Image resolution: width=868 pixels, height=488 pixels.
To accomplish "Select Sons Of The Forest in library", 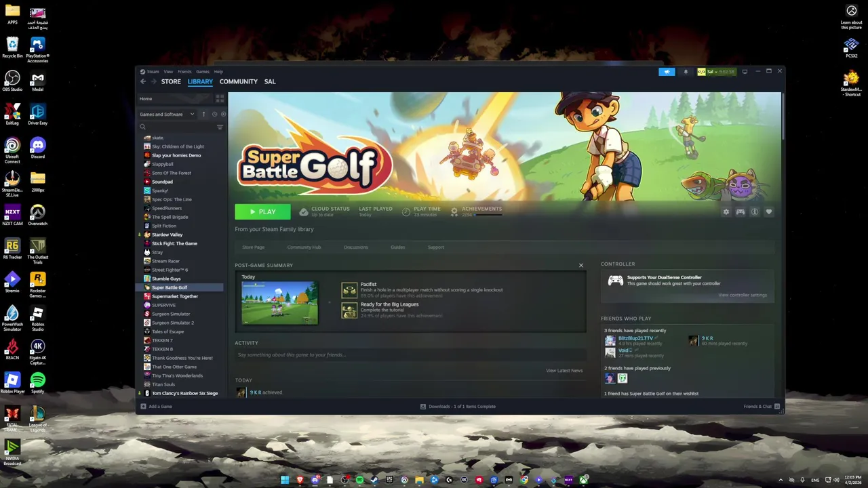I will point(172,173).
